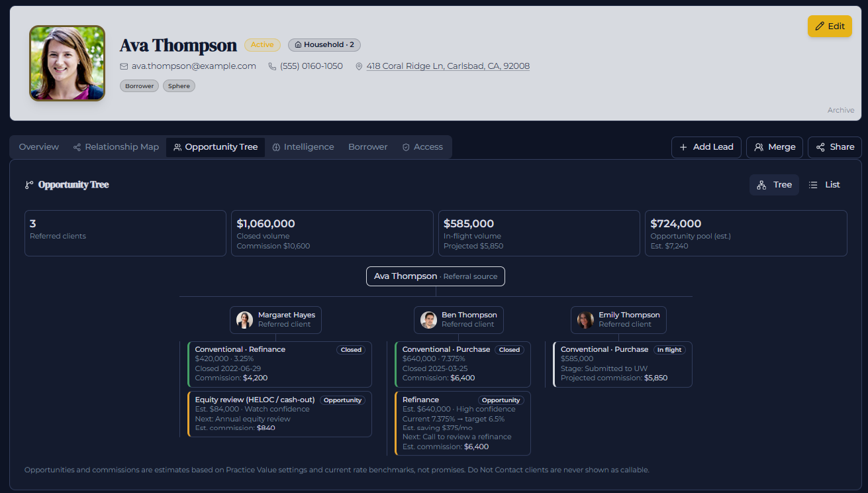Open Ben's Conventional · Purchase closed loan card
This screenshot has height=493, width=868.
coord(463,364)
